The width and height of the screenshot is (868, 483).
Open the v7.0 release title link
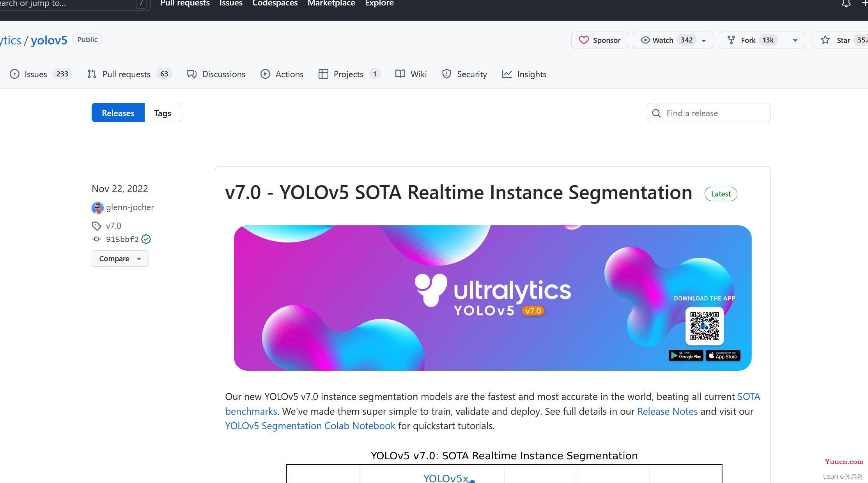click(459, 193)
